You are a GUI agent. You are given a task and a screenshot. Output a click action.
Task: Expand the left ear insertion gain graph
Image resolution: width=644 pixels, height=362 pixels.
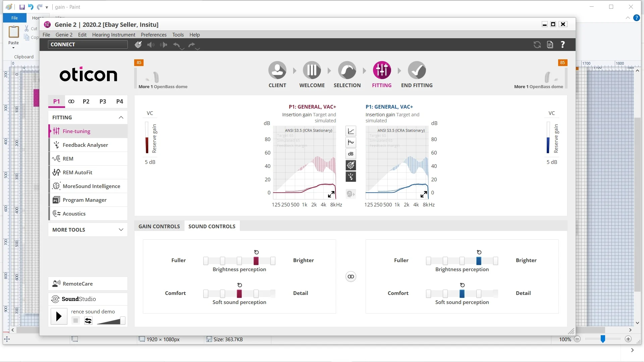(331, 194)
